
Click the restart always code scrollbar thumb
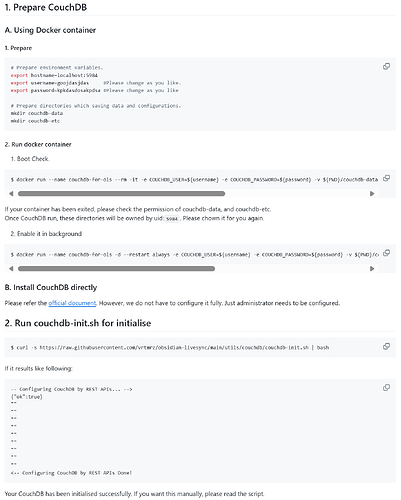(116, 269)
